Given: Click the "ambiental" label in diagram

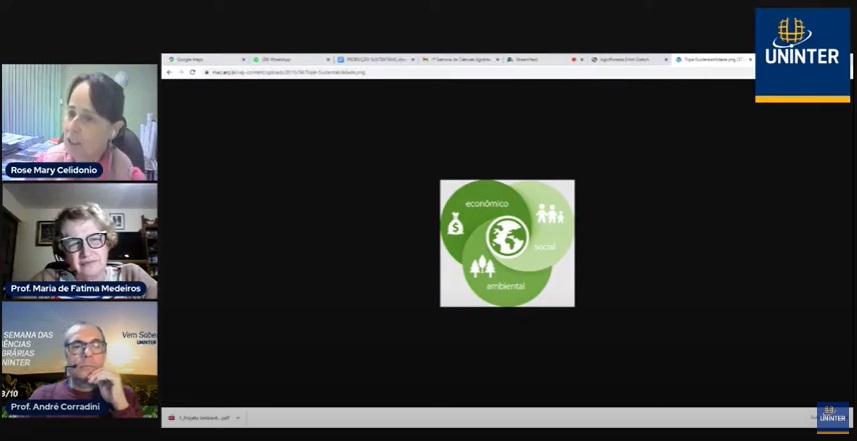Looking at the screenshot, I should (506, 285).
